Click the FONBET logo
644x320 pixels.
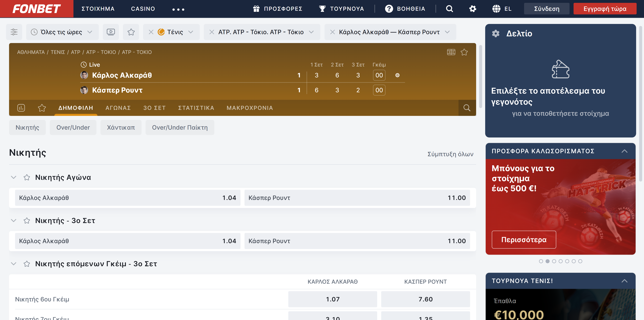pyautogui.click(x=37, y=9)
